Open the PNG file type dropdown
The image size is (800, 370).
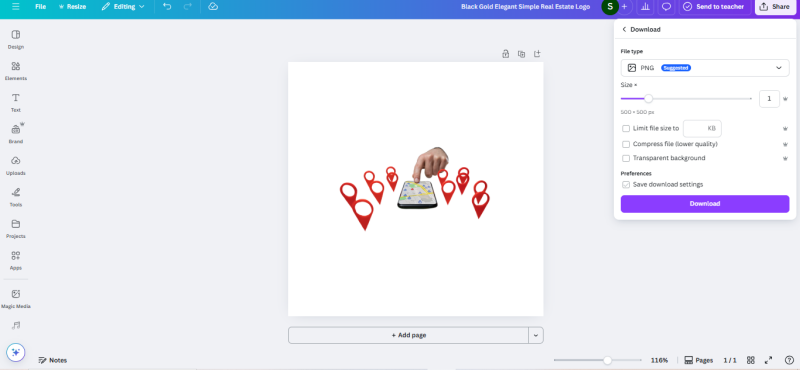[705, 68]
